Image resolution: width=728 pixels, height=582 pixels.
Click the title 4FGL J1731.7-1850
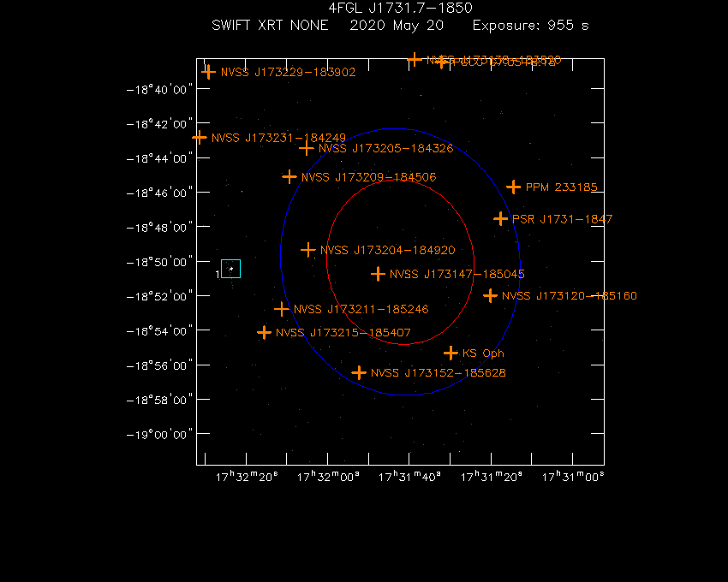400,8
